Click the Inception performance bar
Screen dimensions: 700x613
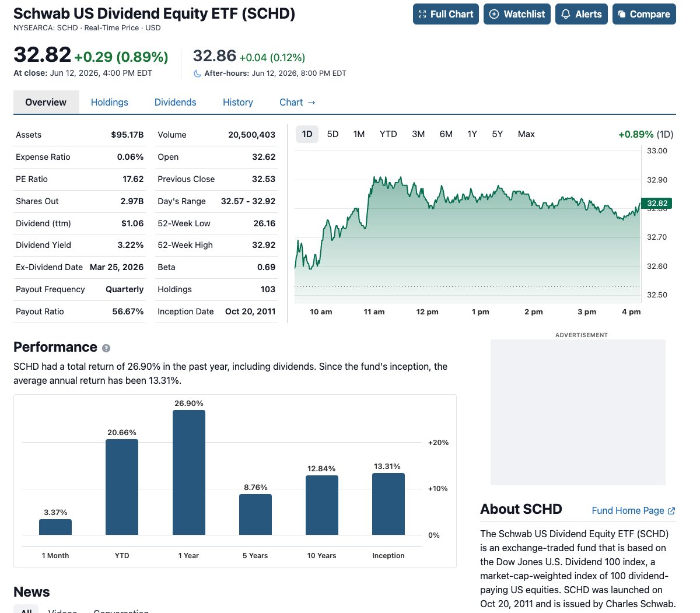point(388,504)
